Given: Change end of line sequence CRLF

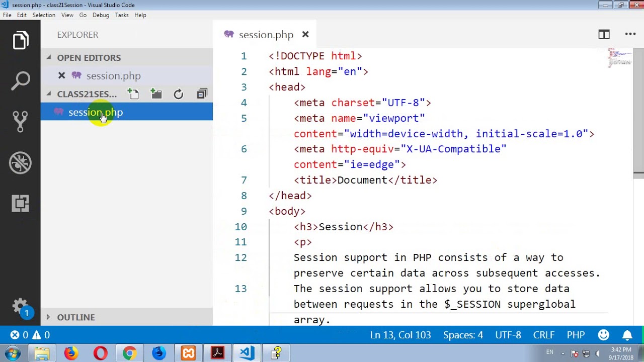Looking at the screenshot, I should click(544, 335).
